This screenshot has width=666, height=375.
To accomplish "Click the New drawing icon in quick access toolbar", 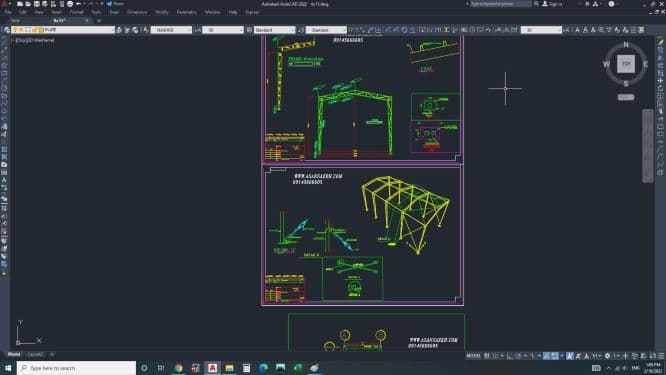I will [x=20, y=4].
